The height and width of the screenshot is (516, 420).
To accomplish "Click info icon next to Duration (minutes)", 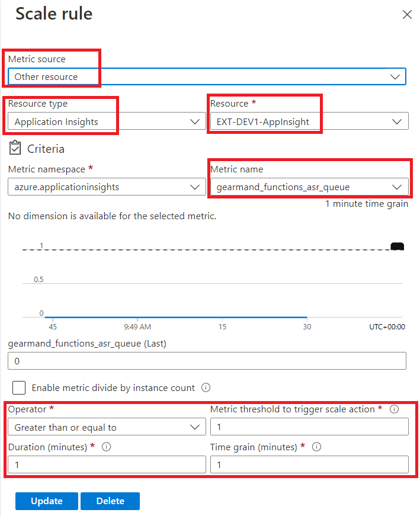I will point(106,447).
